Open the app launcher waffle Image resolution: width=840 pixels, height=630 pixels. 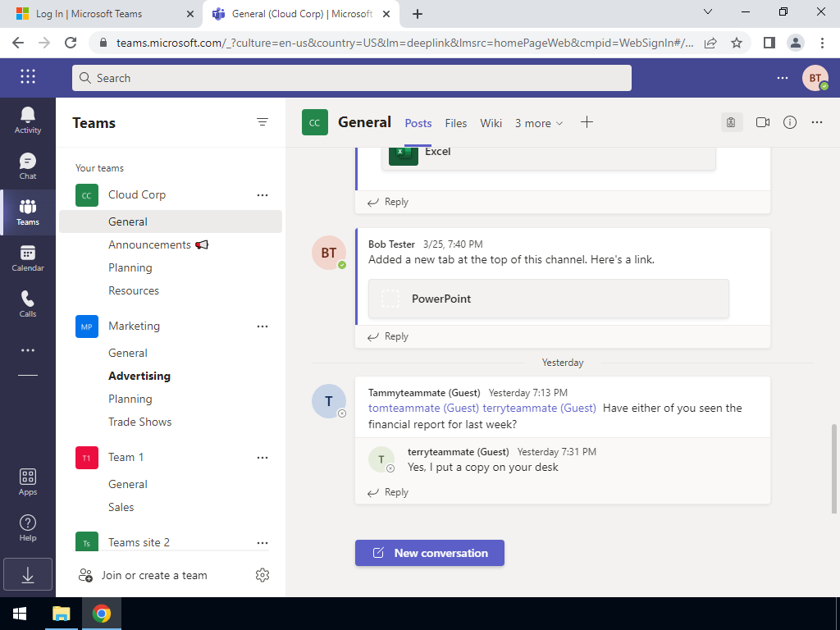click(x=28, y=76)
